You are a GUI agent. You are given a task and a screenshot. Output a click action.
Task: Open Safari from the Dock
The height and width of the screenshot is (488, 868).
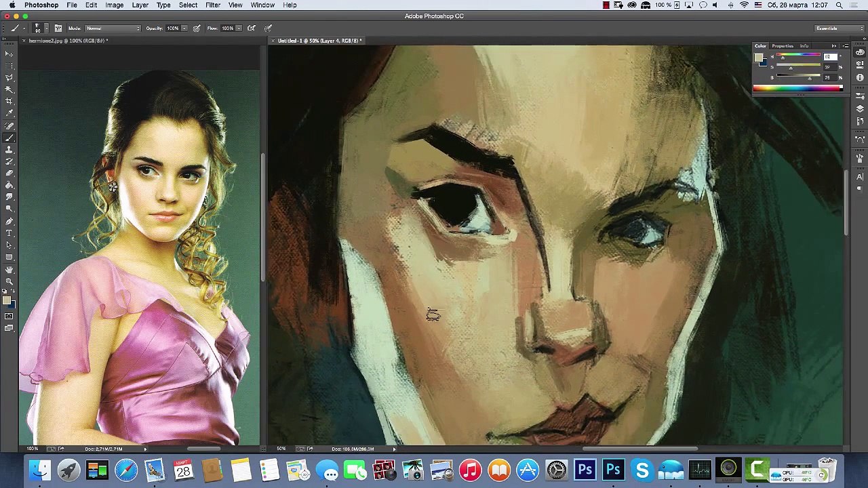(x=125, y=470)
